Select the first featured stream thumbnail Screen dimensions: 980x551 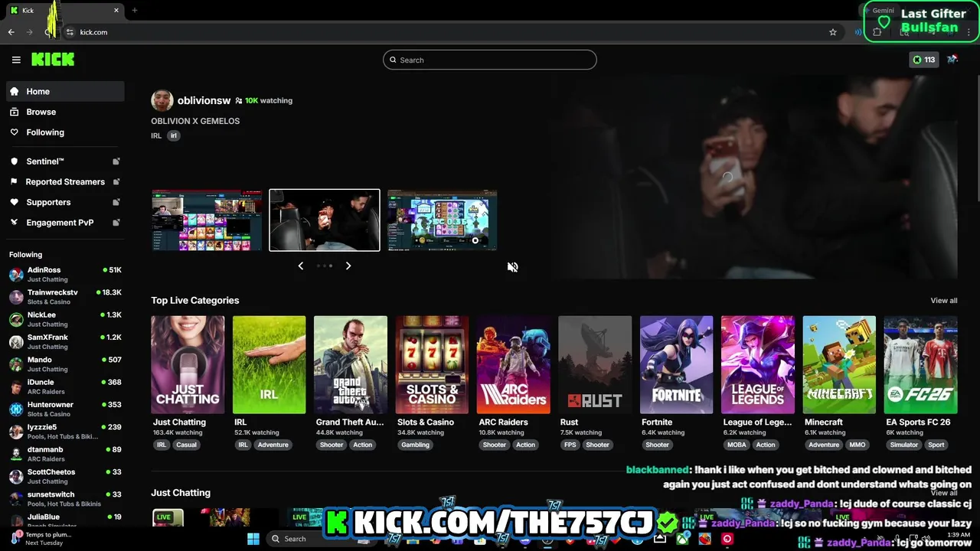pos(207,220)
